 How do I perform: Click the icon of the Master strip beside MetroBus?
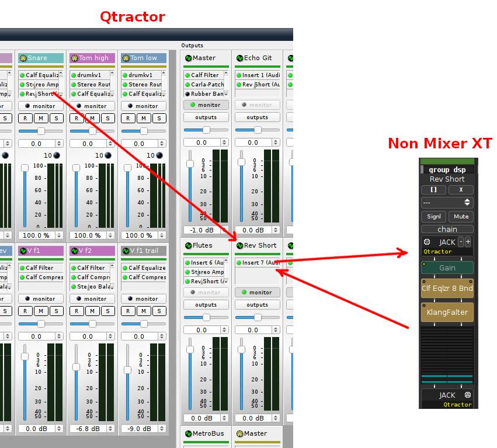(x=239, y=433)
